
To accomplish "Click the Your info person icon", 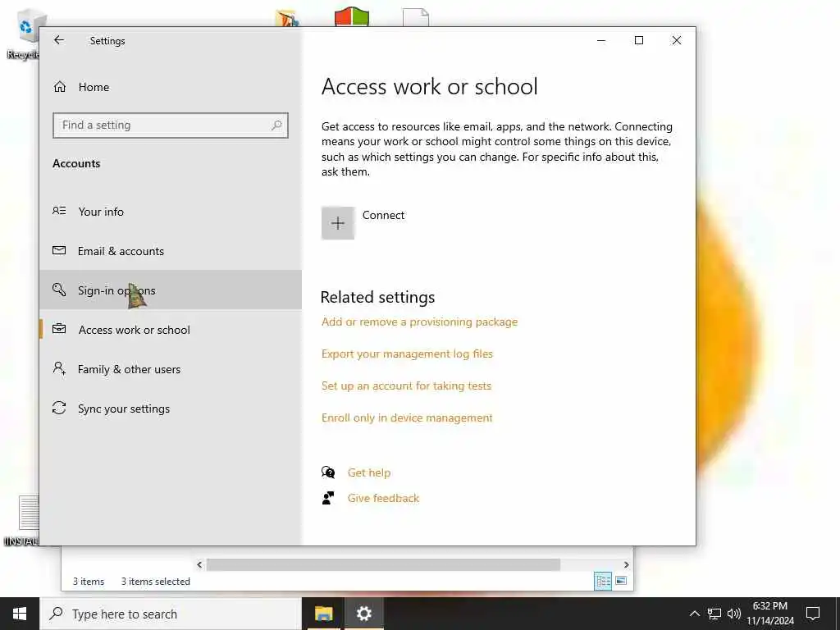I will pos(59,211).
